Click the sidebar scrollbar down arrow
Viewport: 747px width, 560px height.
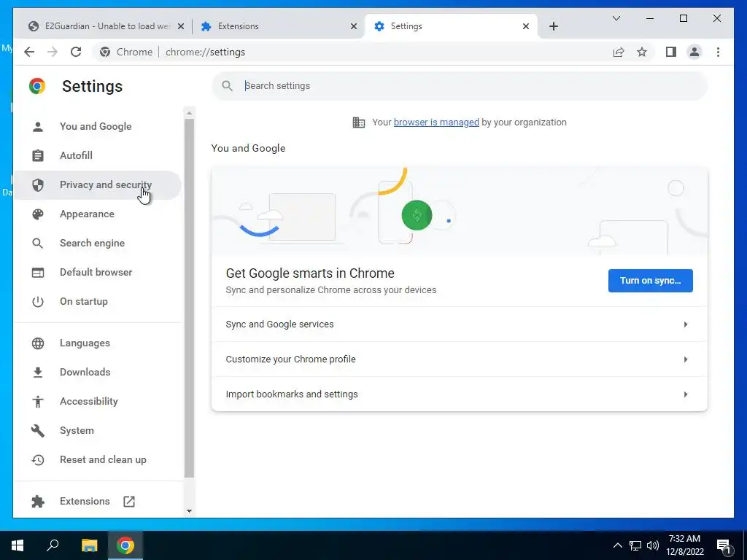pyautogui.click(x=189, y=511)
